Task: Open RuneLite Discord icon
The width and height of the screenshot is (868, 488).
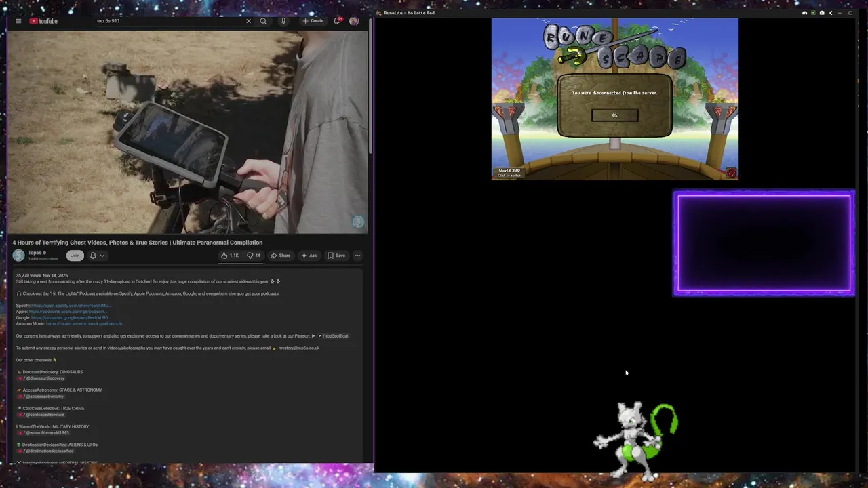Action: (805, 13)
